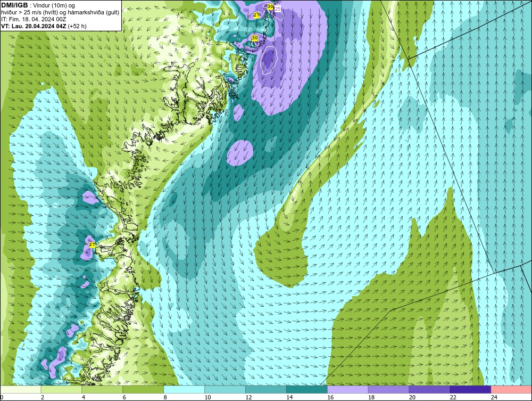Screen dimensions: 532x401
Task: Select the dark indigo 22–24 legend swatch
Action: pyautogui.click(x=470, y=389)
